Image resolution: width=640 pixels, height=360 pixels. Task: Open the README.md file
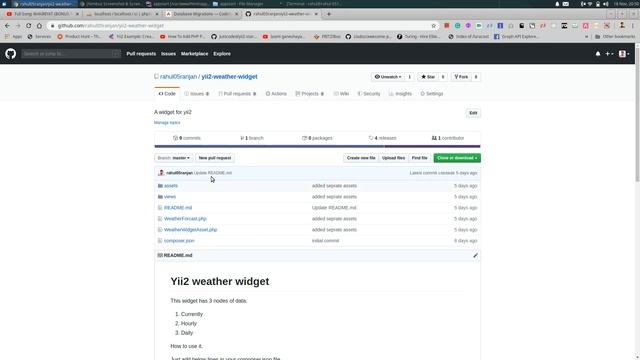[178, 208]
